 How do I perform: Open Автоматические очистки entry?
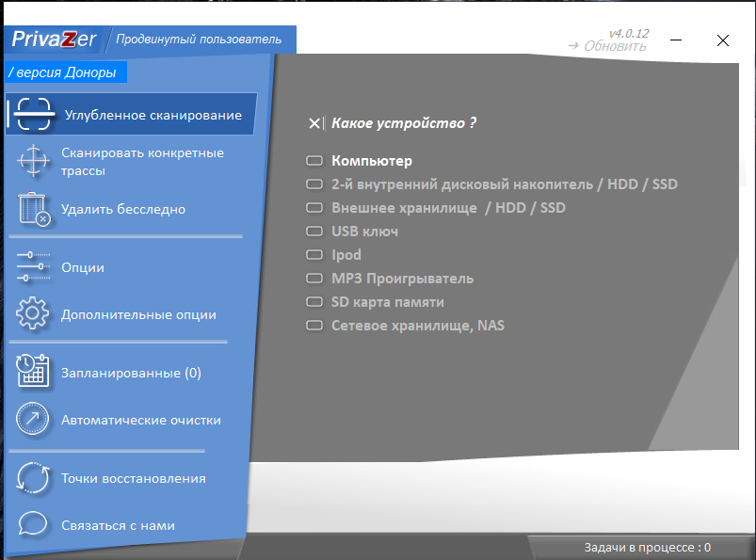point(141,420)
